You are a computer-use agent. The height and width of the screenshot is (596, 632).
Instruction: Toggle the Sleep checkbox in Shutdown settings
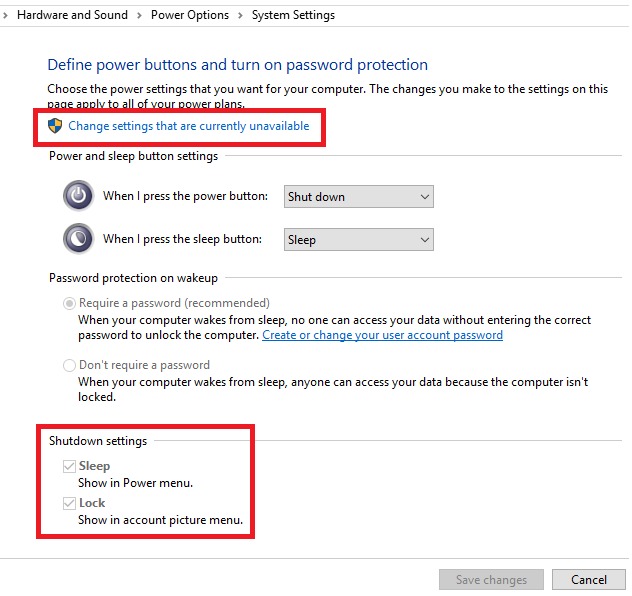[69, 466]
